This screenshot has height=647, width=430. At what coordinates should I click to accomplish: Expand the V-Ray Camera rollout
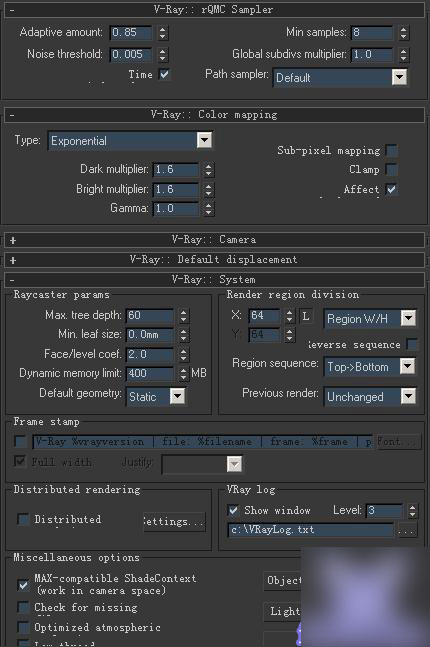pyautogui.click(x=214, y=240)
